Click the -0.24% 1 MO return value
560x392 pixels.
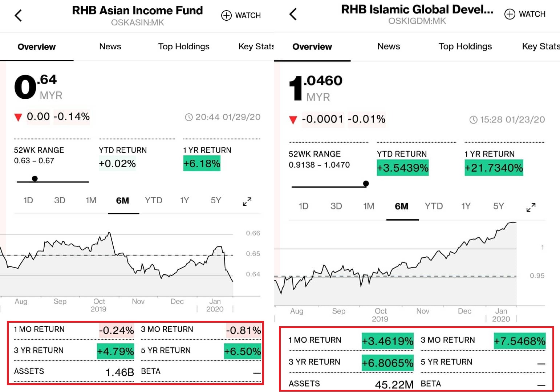(x=116, y=330)
